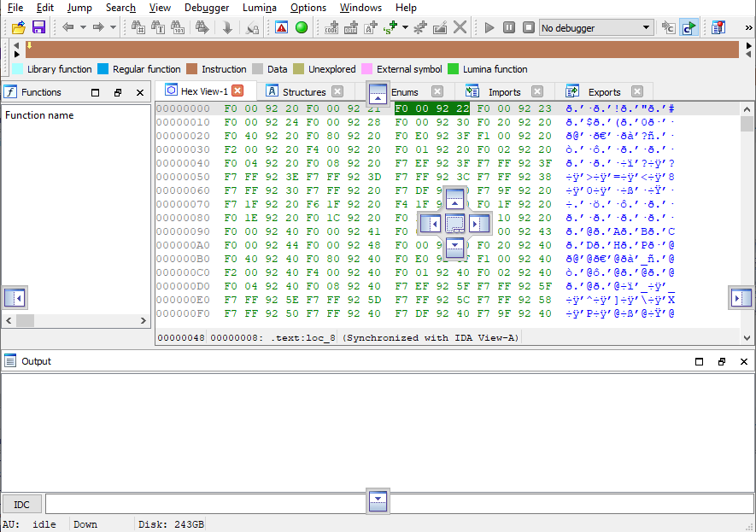756x532 pixels.
Task: Pause the process using the pause icon
Action: [508, 26]
